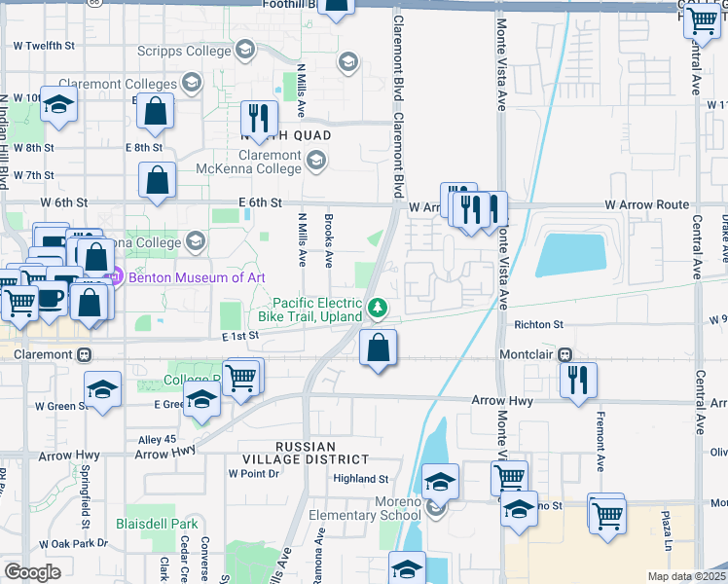The width and height of the screenshot is (728, 584).
Task: Click the 'Benton Museum of Art' label
Action: click(197, 277)
